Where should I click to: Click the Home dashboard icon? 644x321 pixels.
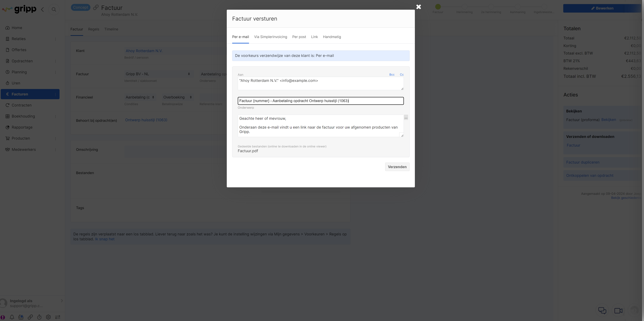coord(7,28)
